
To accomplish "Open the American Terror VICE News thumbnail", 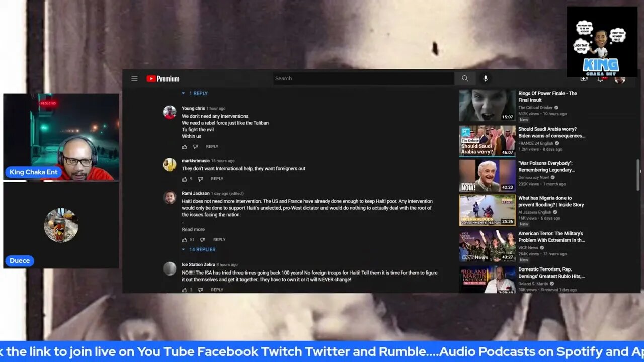I will pos(487,246).
